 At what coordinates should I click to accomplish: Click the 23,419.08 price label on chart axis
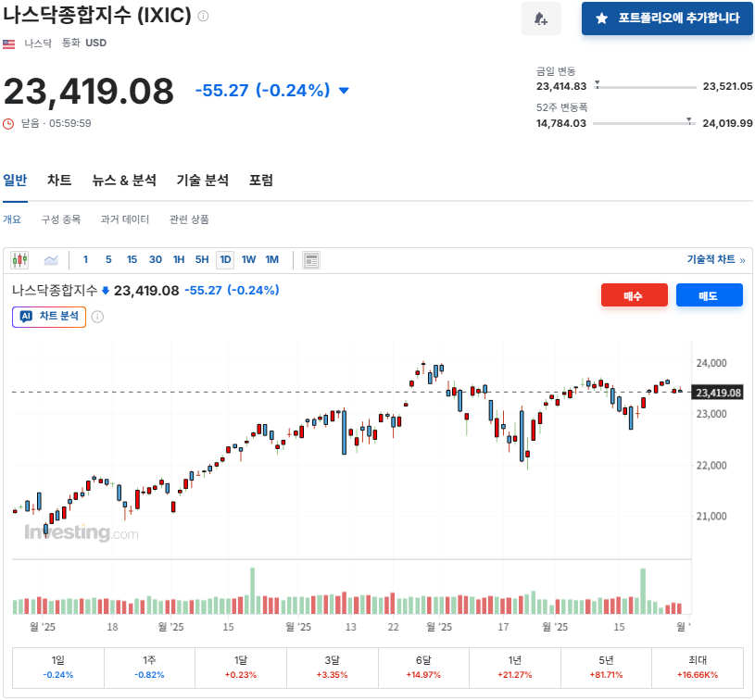(718, 393)
